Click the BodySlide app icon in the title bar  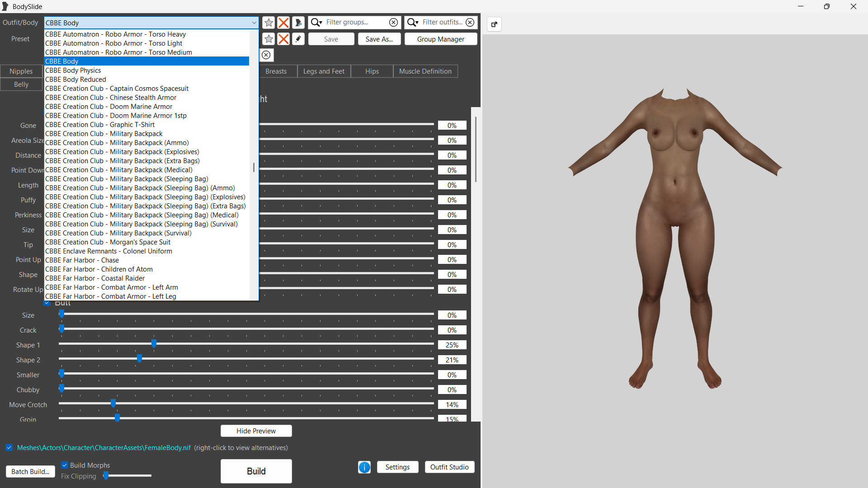tap(5, 6)
